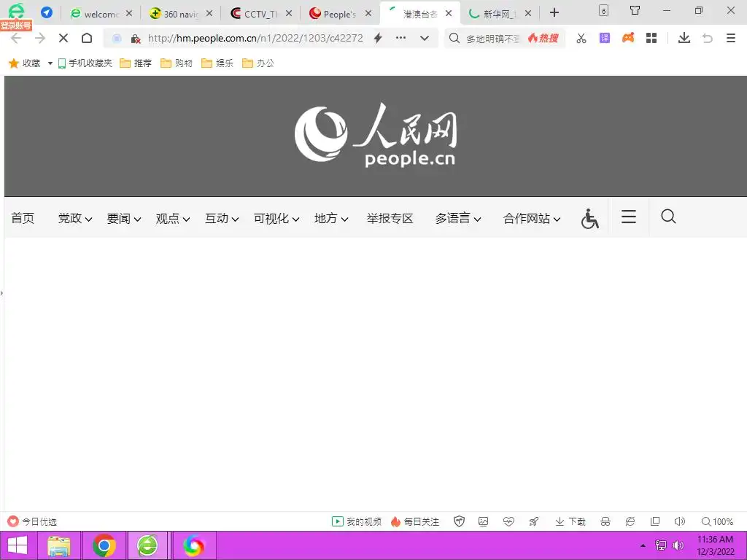This screenshot has height=560, width=747.
Task: Click the forward navigation arrow
Action: (x=40, y=38)
